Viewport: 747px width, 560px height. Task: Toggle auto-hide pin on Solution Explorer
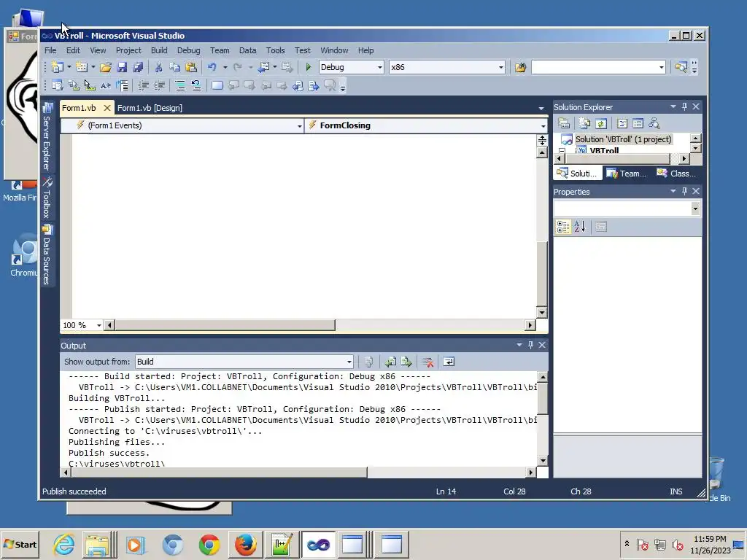coord(684,106)
